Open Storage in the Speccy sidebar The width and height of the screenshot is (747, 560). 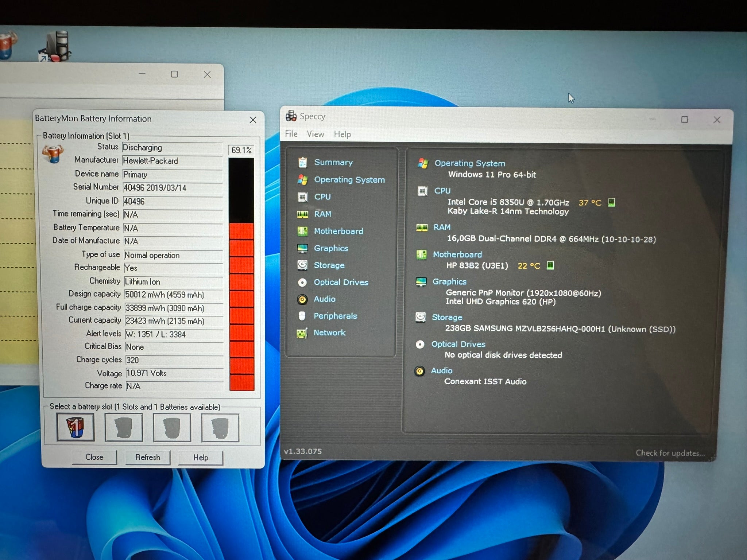click(329, 265)
